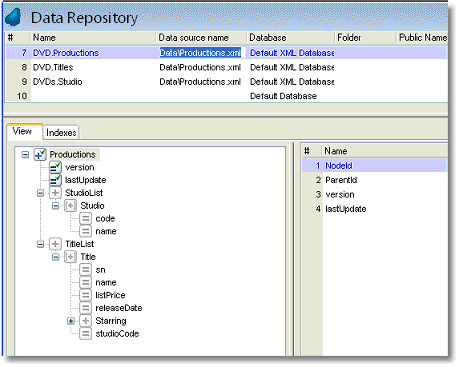Click the element icon beside studioCode
Image resolution: width=458 pixels, height=367 pixels.
pos(86,334)
